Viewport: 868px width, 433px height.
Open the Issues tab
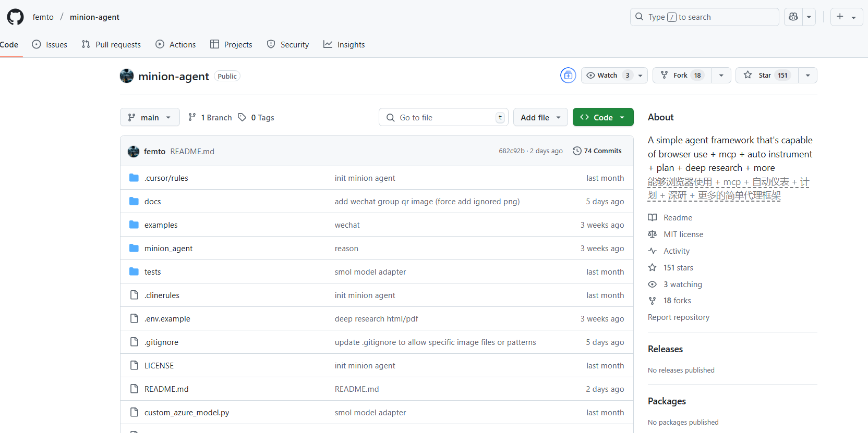pos(50,44)
